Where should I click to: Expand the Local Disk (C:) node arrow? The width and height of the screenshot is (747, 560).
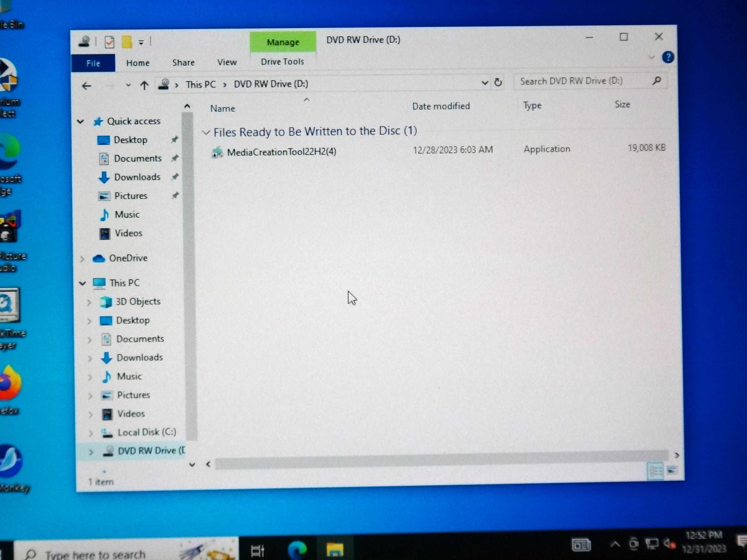90,433
